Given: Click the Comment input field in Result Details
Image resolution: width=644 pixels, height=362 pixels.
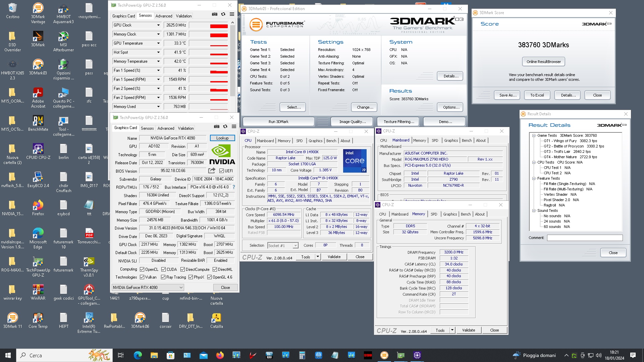Looking at the screenshot, I should click(x=585, y=238).
